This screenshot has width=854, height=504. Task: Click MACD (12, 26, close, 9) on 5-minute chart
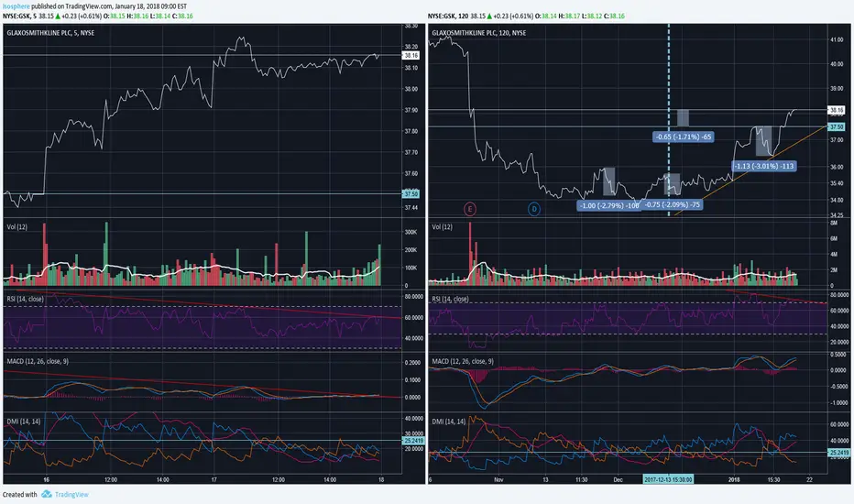click(38, 361)
